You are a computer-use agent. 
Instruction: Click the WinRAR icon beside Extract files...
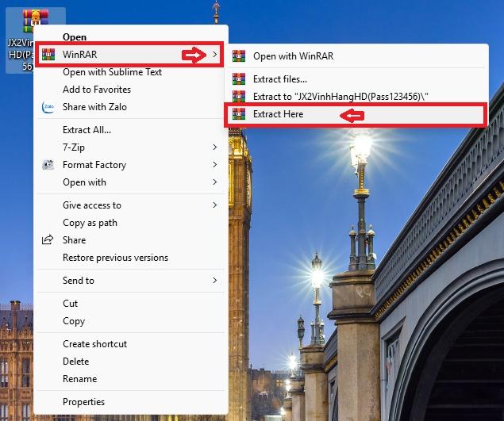(238, 78)
